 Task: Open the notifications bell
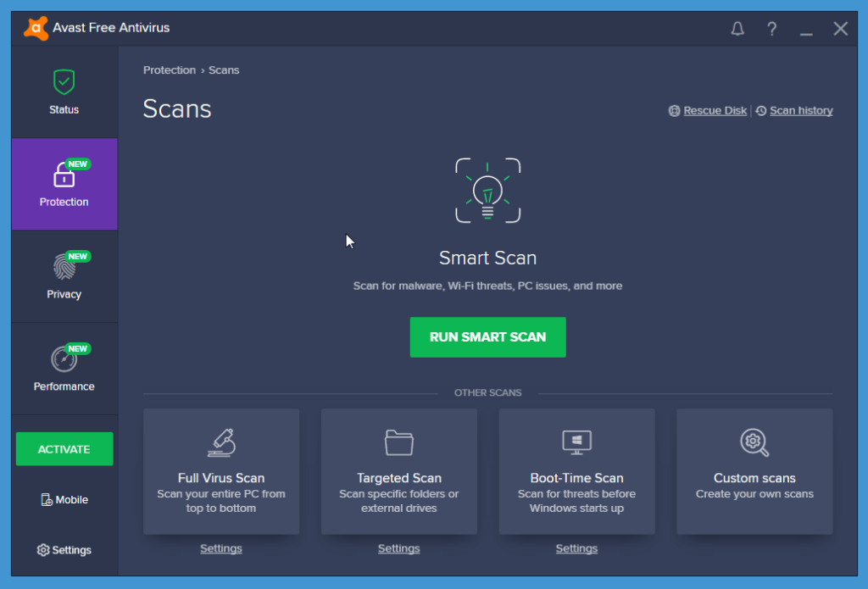pos(737,28)
